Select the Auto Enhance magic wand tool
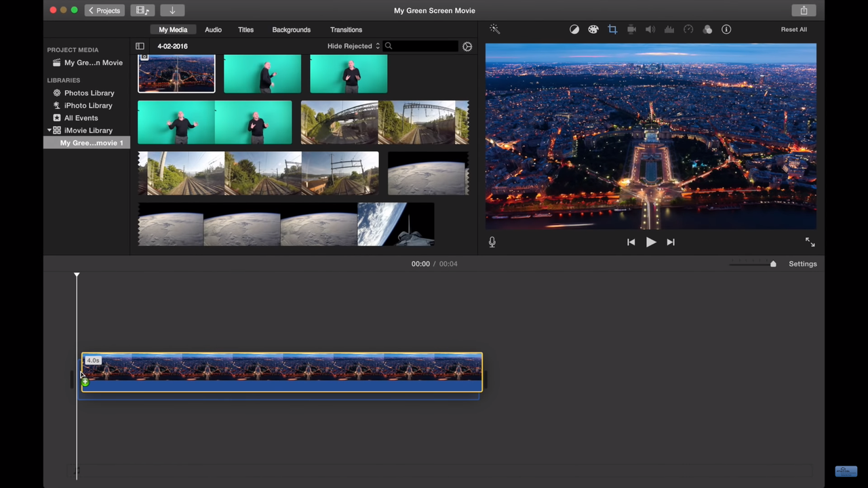Screen dimensions: 868x488 494,29
